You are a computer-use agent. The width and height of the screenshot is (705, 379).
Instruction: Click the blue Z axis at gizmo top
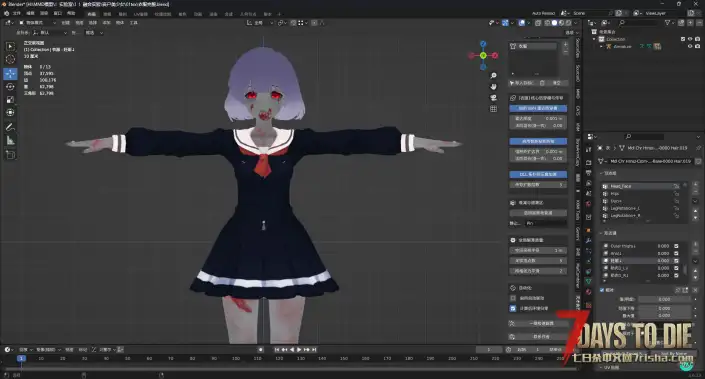point(483,44)
